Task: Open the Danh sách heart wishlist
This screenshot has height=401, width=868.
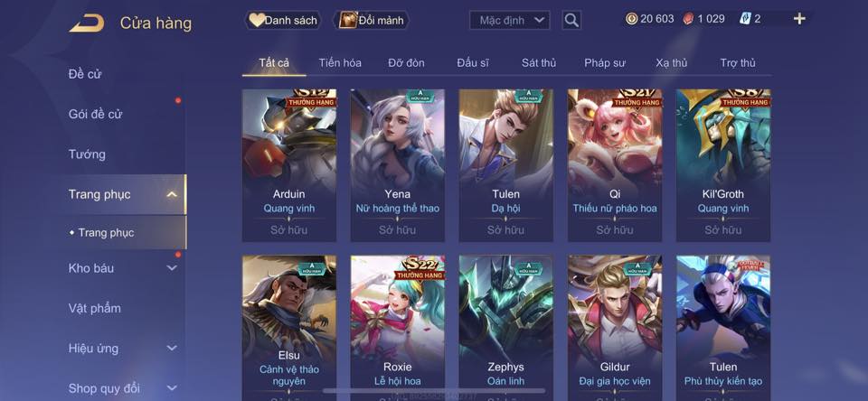Action: coord(283,21)
